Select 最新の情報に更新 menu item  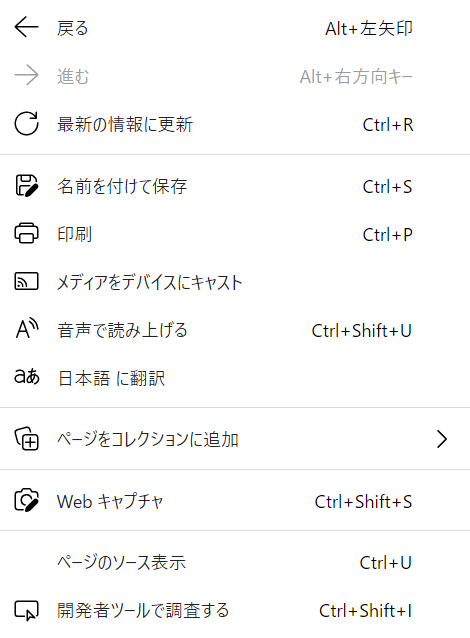pos(235,124)
